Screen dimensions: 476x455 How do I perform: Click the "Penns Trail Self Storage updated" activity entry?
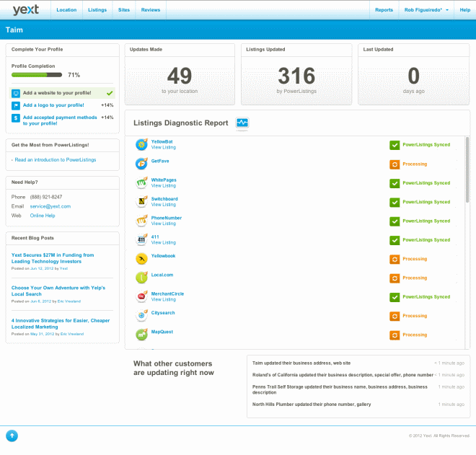[x=340, y=389]
